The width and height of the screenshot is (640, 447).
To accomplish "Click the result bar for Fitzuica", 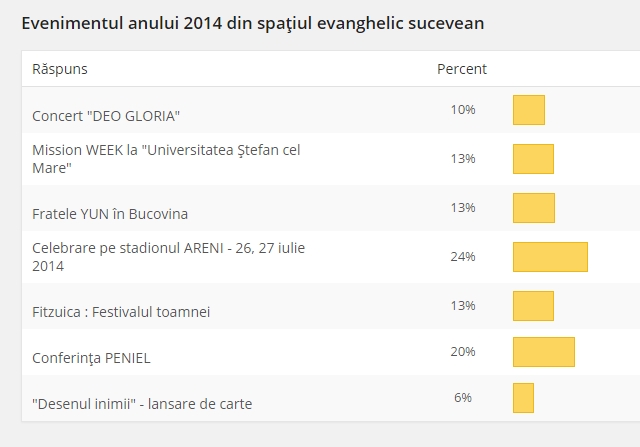I will point(533,306).
